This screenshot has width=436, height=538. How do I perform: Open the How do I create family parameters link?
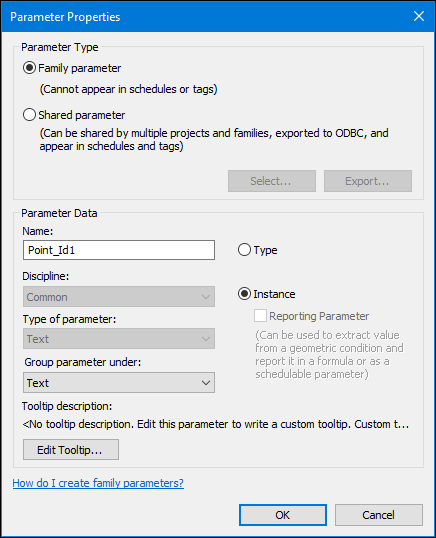click(98, 483)
